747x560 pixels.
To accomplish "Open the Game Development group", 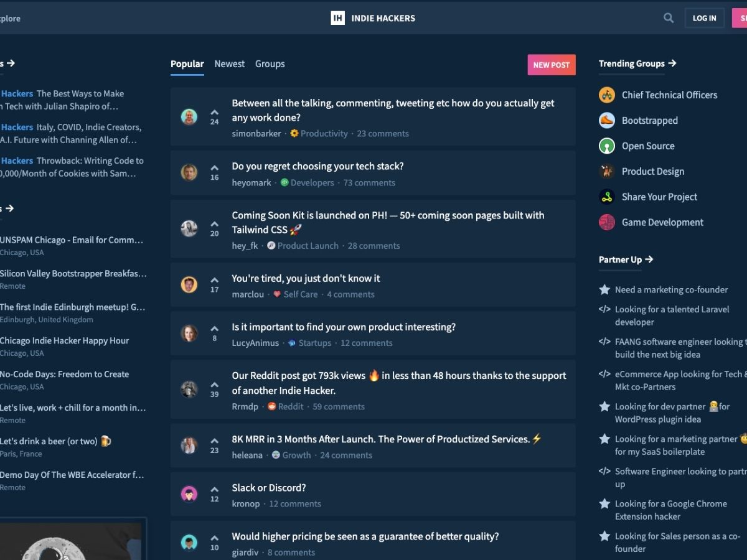I will point(662,223).
